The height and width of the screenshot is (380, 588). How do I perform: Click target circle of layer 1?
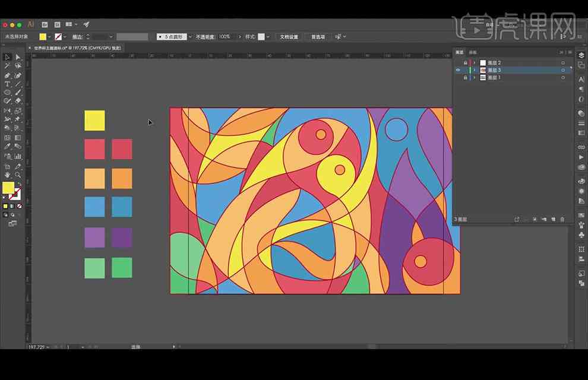563,78
